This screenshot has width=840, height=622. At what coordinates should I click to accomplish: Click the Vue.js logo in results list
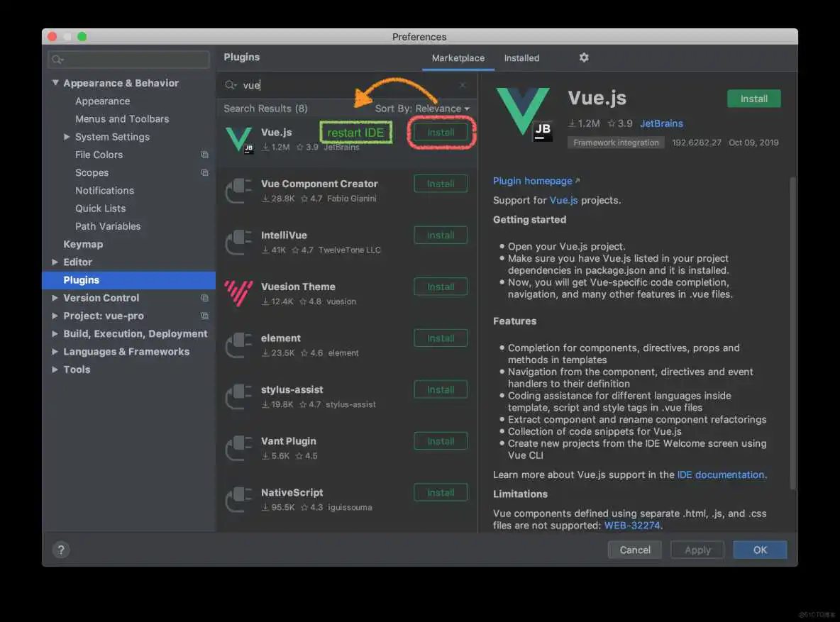(238, 139)
